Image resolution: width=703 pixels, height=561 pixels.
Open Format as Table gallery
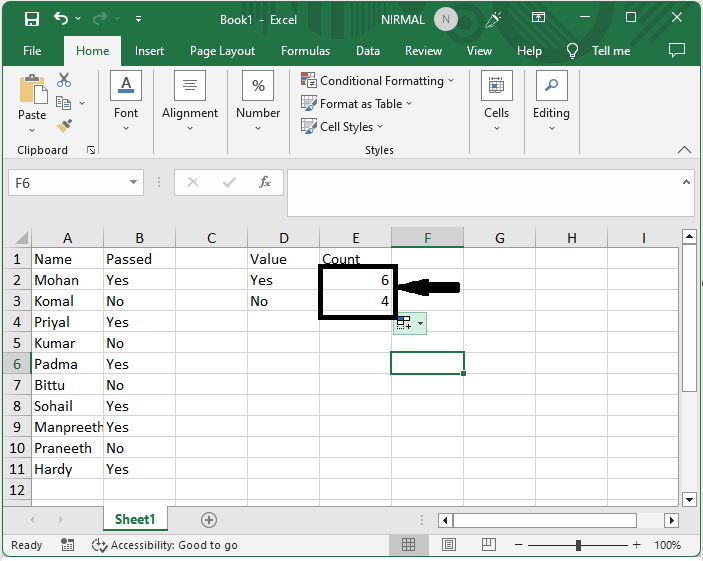point(356,104)
